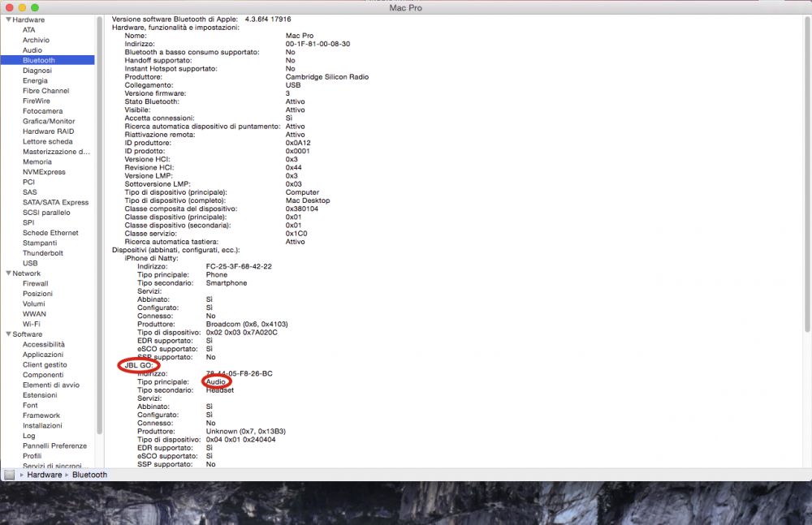The height and width of the screenshot is (525, 812).
Task: Select Pannelli Preferenze entry
Action: click(54, 445)
